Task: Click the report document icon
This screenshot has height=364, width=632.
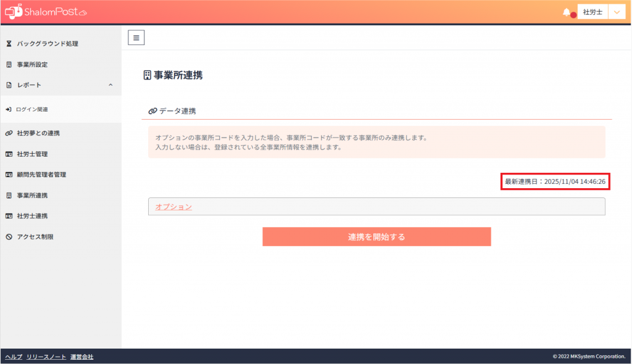Action: click(x=9, y=85)
